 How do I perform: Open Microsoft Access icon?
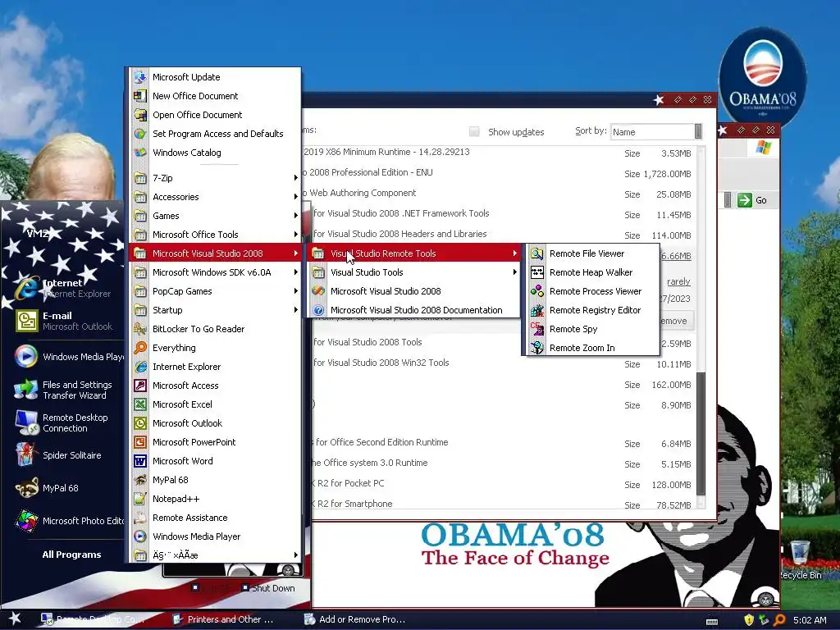(x=140, y=386)
